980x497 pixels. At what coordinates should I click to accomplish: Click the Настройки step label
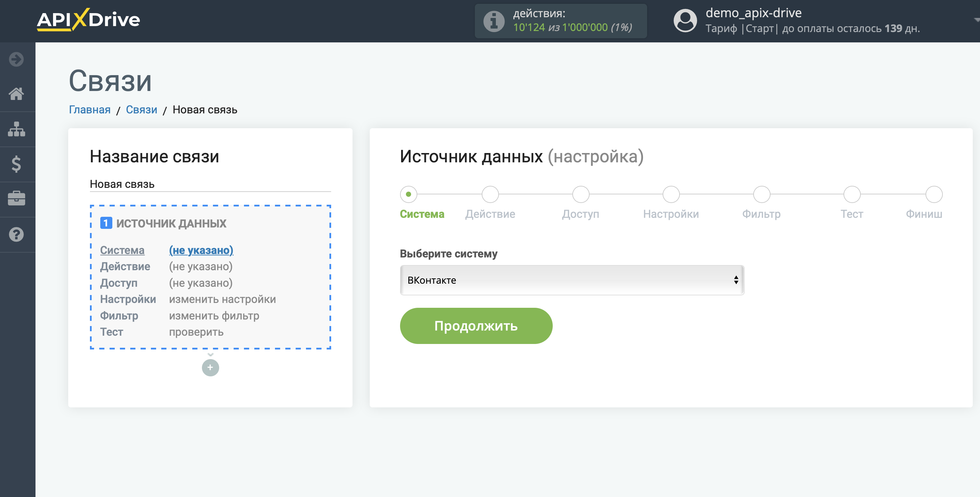click(671, 214)
